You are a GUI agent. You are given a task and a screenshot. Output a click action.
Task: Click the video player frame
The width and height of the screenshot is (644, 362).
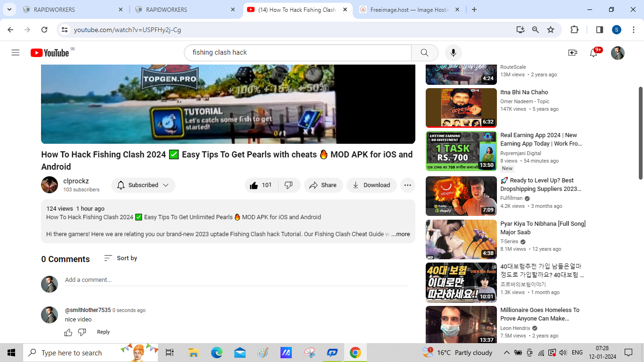[x=228, y=104]
